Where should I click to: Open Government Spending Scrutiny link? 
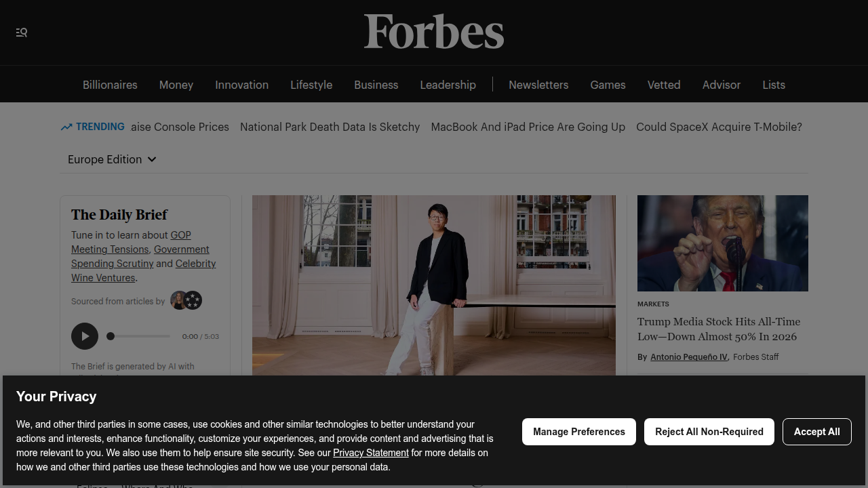click(140, 256)
